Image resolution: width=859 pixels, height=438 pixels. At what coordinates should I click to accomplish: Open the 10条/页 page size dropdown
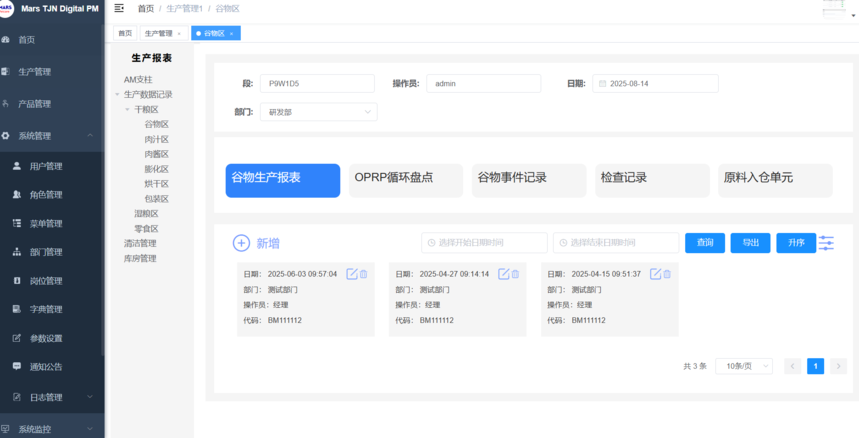pos(744,366)
